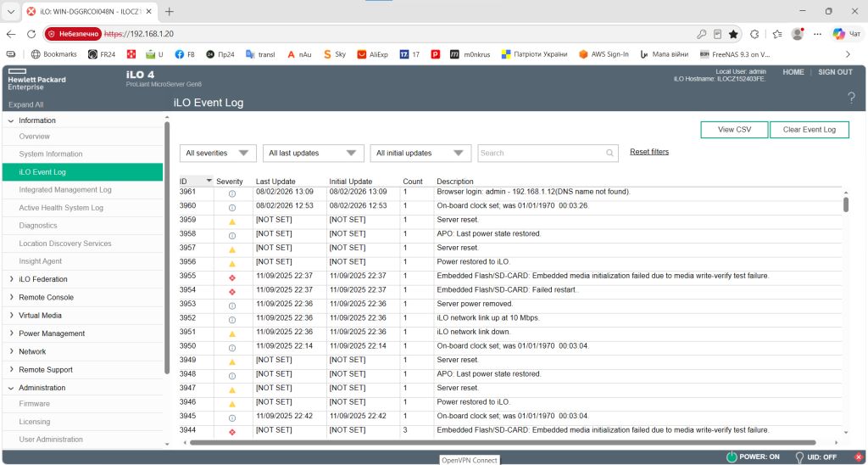Close the iLO browser tab
868x465 pixels.
148,11
